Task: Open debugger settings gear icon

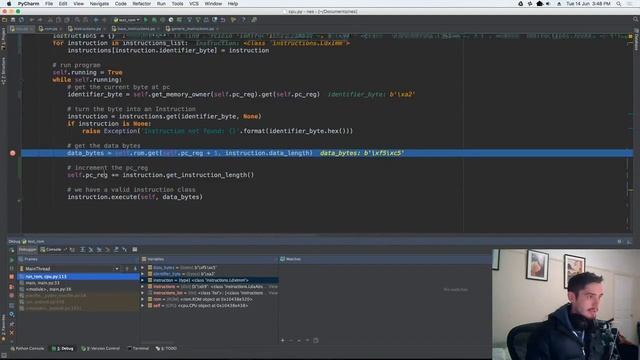Action: [x=12, y=314]
